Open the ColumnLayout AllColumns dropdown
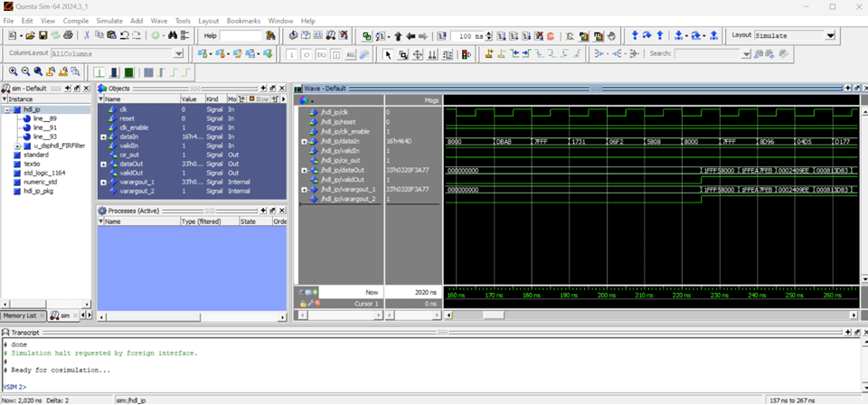 178,54
